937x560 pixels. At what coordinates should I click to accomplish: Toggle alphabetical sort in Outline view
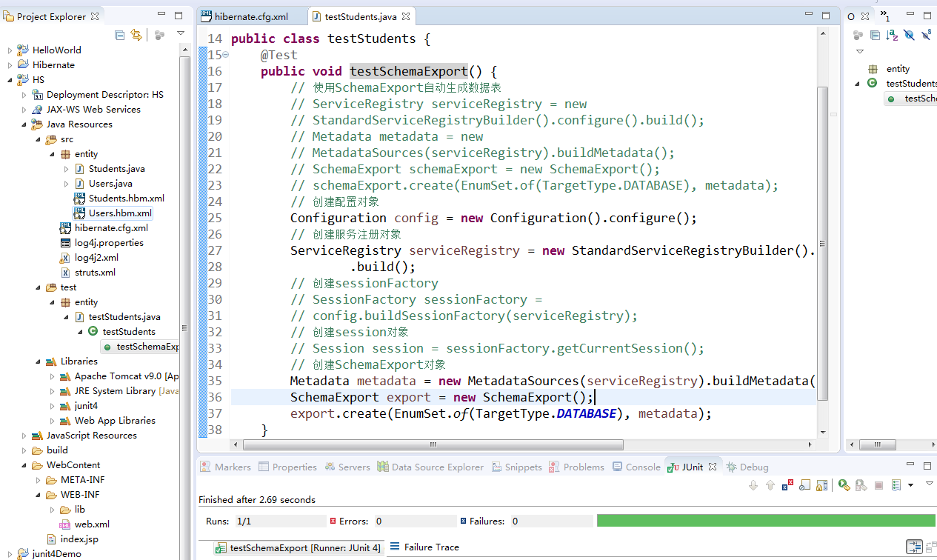[x=892, y=35]
